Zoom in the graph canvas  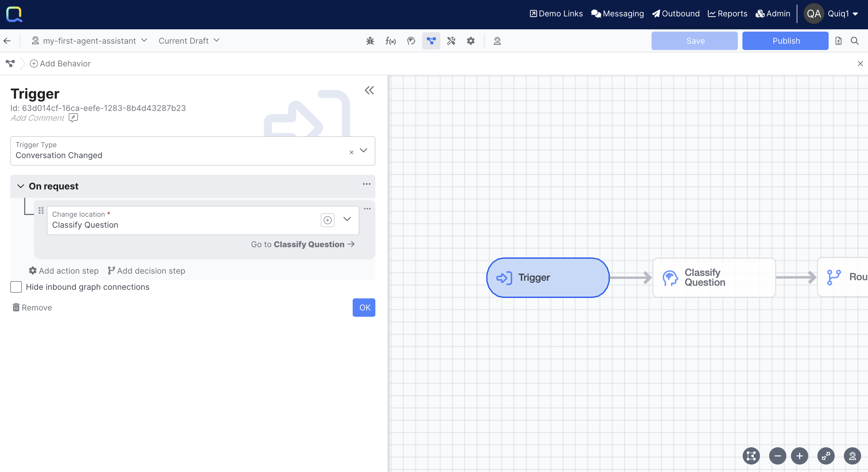pos(799,456)
